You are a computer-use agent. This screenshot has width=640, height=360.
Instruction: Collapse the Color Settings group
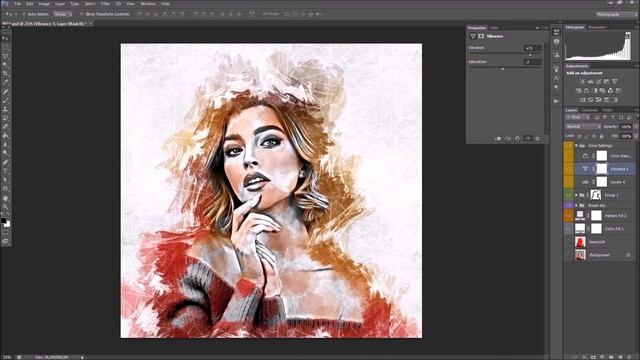tap(576, 146)
